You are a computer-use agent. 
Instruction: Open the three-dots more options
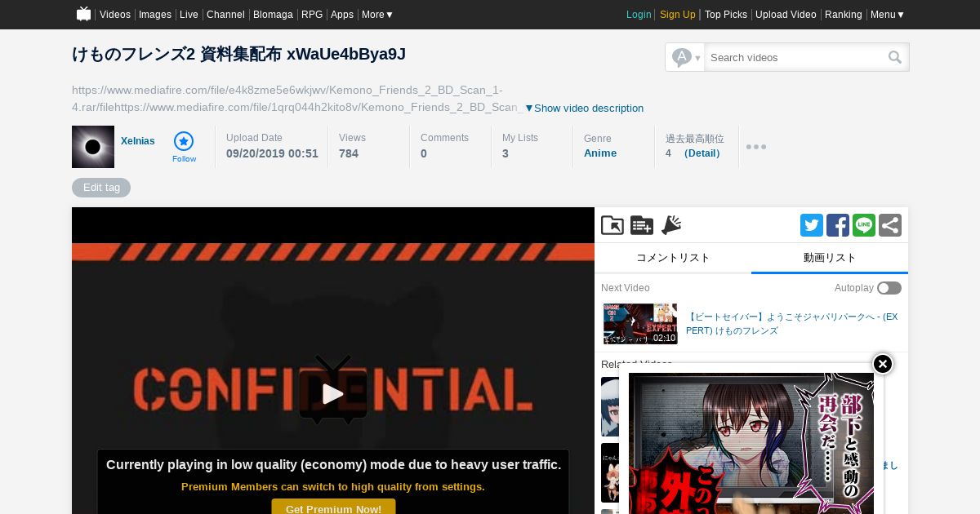coord(756,147)
